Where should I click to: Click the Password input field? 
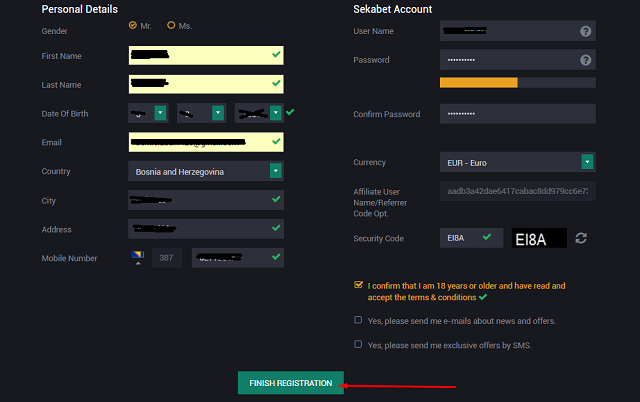pos(518,60)
